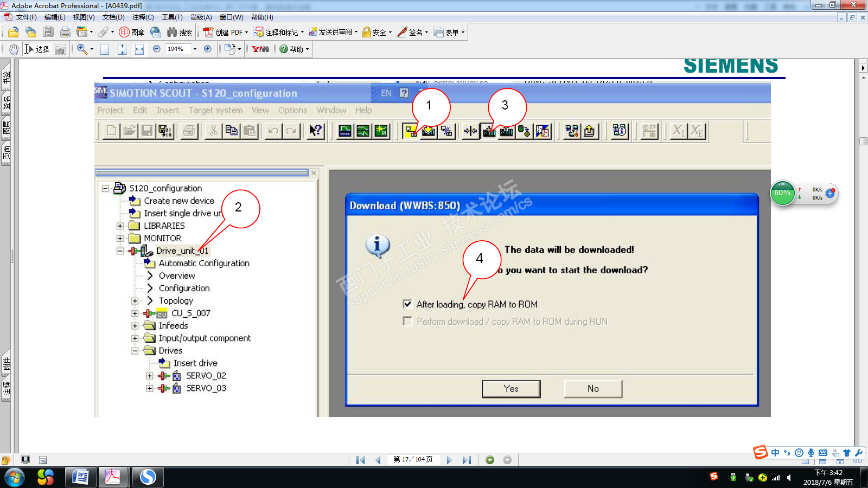
Task: Go to the first page
Action: point(360,460)
